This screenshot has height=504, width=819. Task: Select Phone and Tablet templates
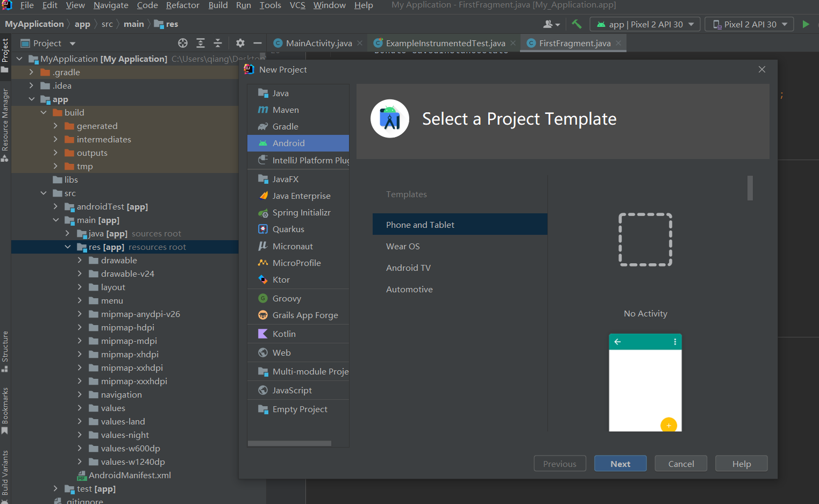(x=460, y=225)
